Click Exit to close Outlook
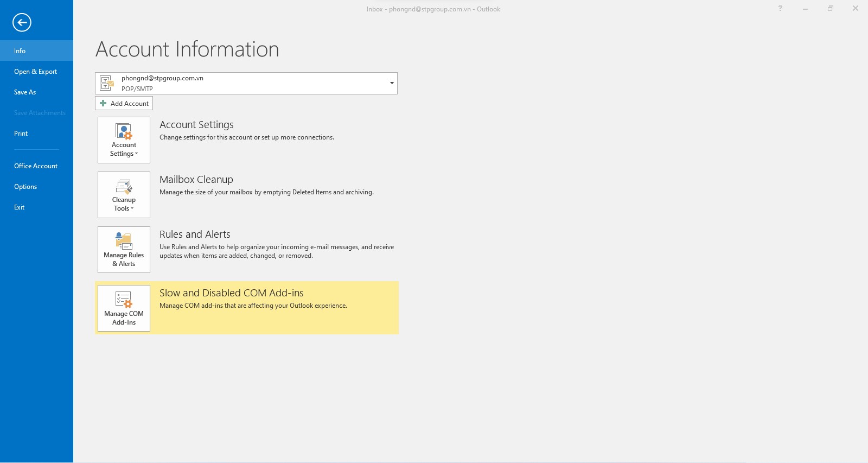The image size is (868, 463). (20, 207)
